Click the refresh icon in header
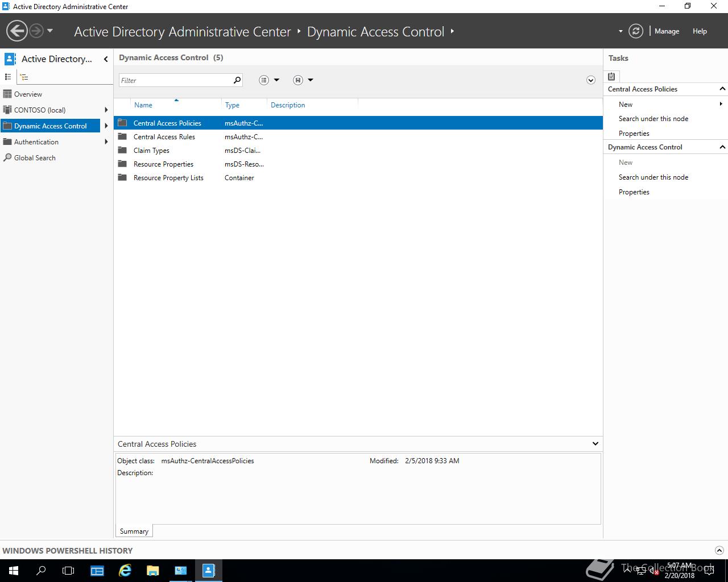 [x=636, y=31]
